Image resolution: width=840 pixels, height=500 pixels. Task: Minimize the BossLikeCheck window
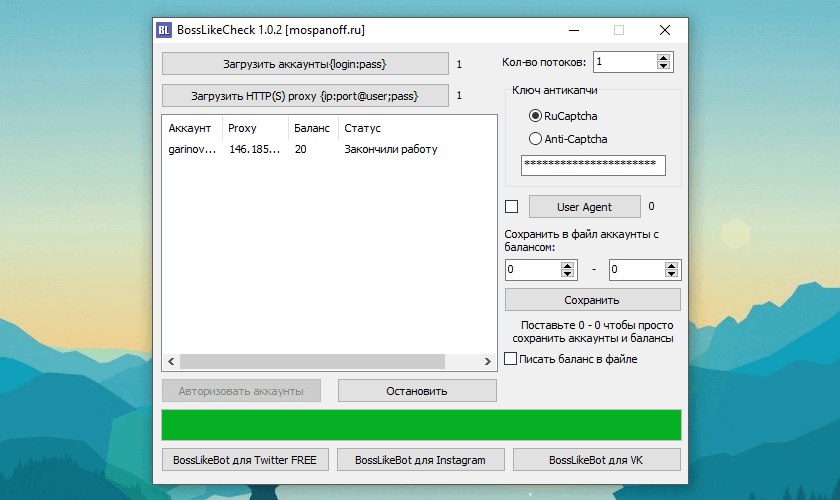574,30
